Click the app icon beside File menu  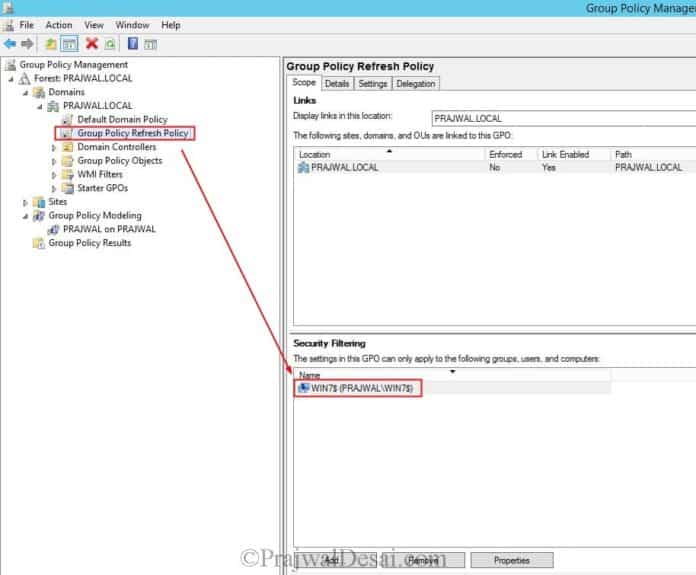tap(8, 25)
